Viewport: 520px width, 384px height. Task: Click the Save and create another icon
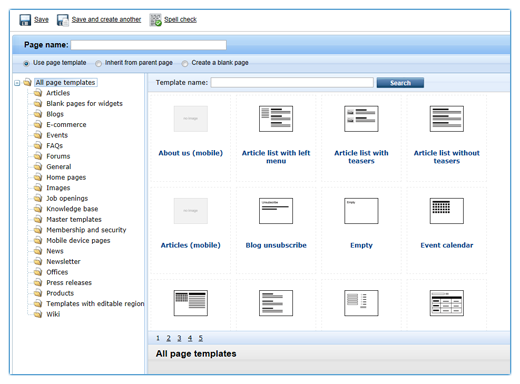(63, 20)
